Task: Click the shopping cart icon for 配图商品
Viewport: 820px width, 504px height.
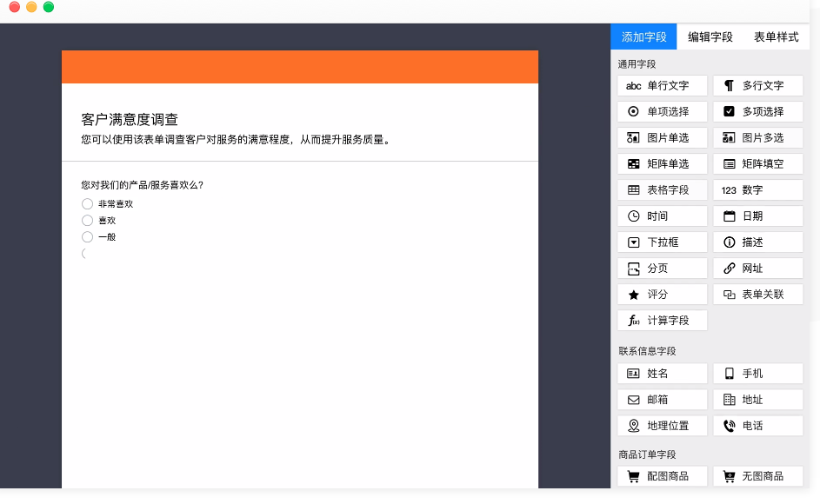Action: (x=634, y=476)
